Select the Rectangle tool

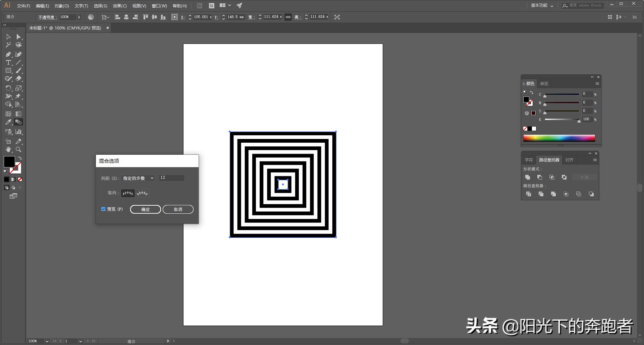coord(8,70)
